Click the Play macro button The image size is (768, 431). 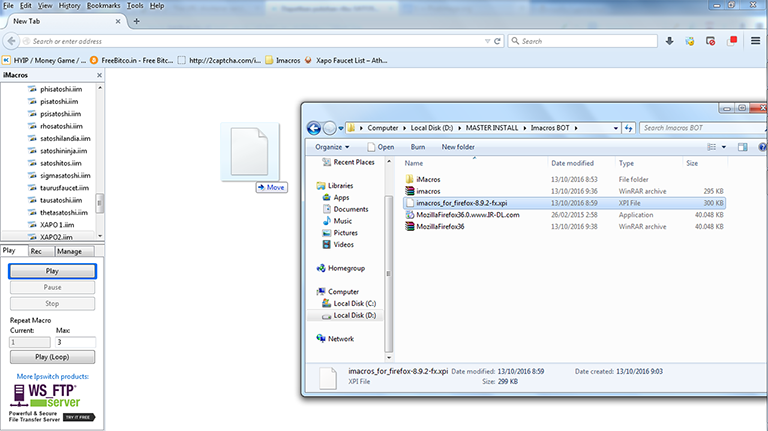pos(52,271)
